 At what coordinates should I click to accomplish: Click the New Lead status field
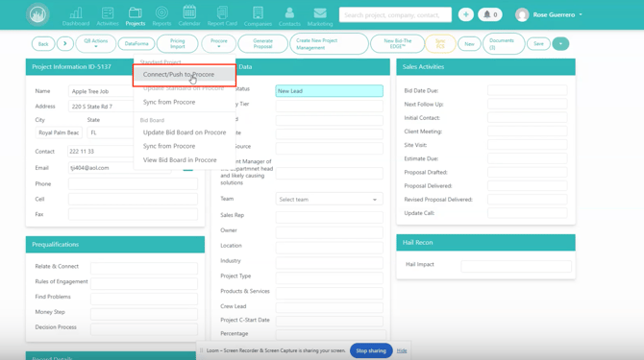(x=330, y=91)
